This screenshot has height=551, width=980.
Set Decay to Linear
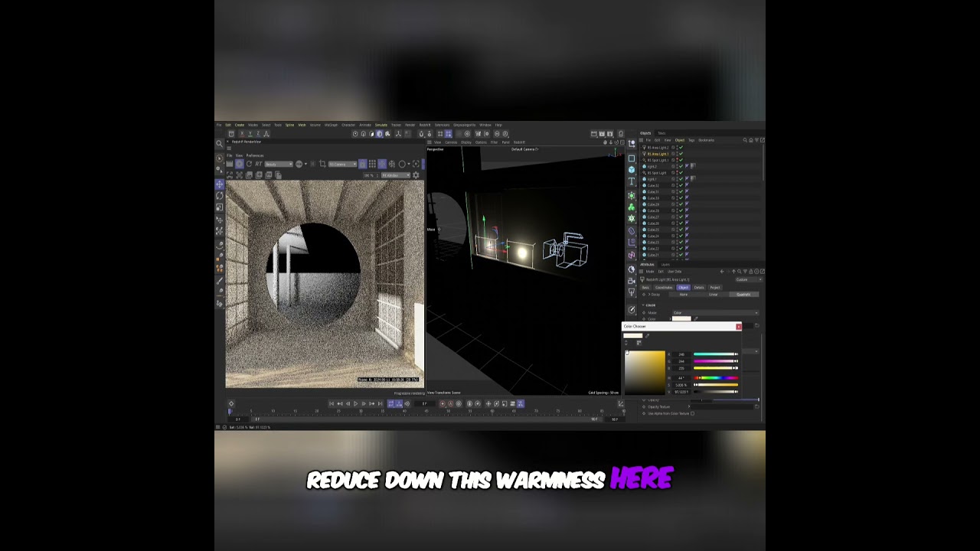click(x=713, y=295)
